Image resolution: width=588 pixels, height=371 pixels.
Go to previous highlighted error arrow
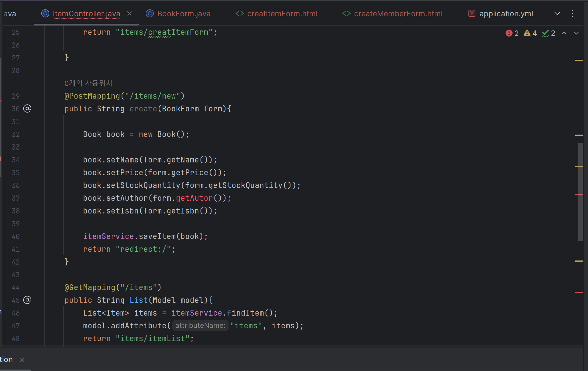564,33
